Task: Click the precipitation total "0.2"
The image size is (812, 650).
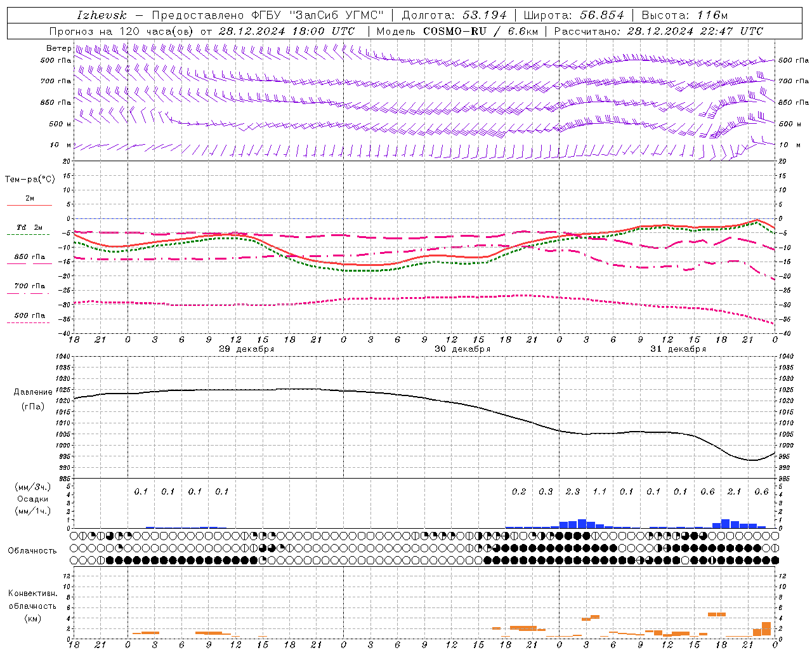Action: 519,491
